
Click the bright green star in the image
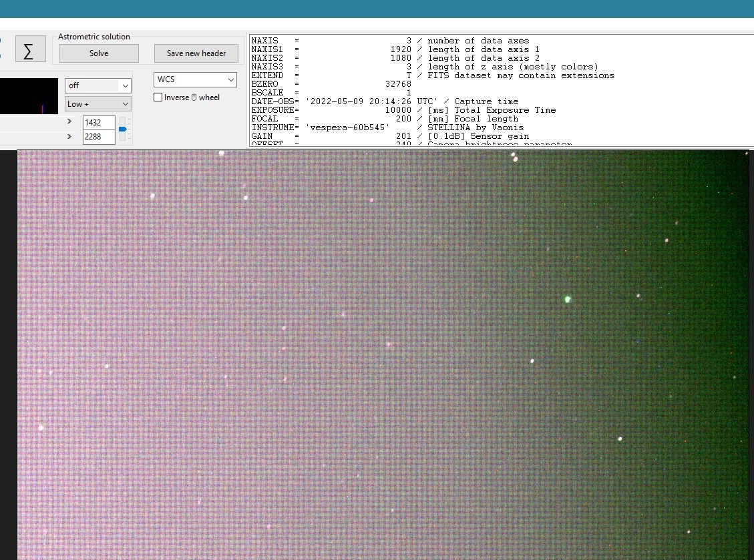pyautogui.click(x=568, y=300)
